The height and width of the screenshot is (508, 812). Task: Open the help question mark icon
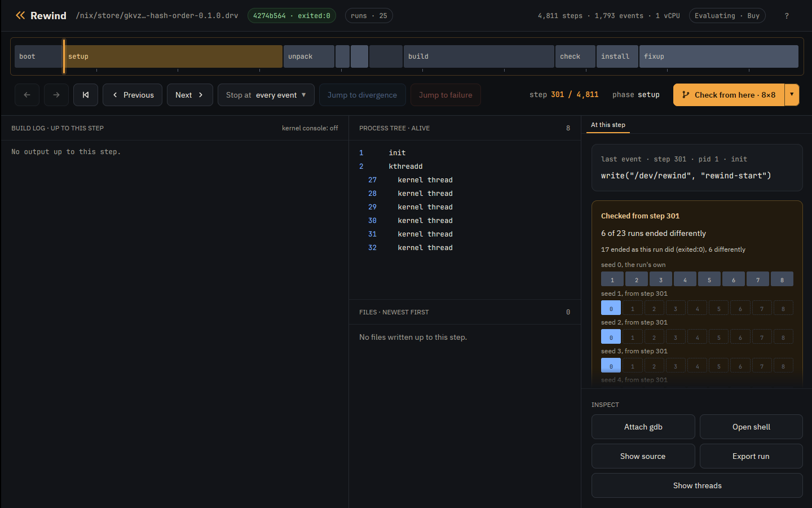pyautogui.click(x=787, y=16)
